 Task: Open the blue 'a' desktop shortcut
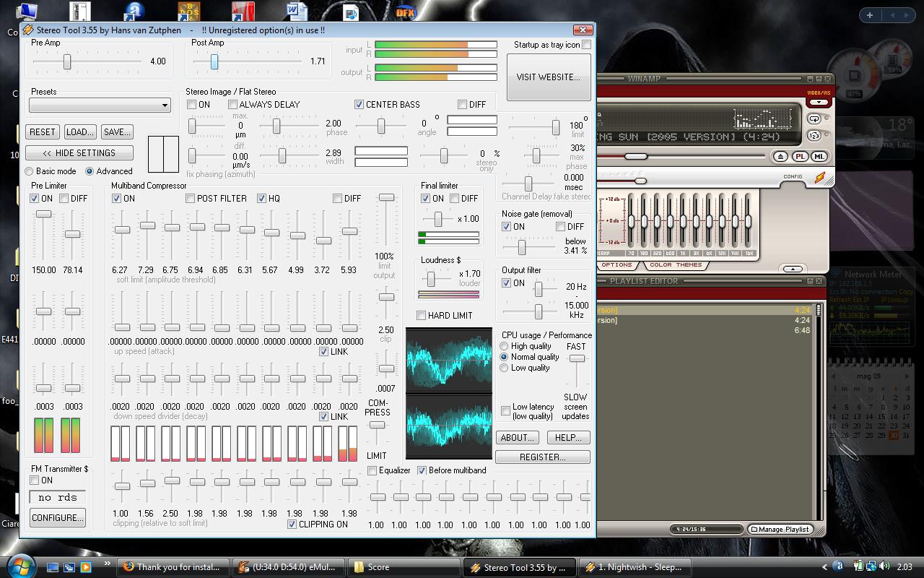pyautogui.click(x=134, y=12)
